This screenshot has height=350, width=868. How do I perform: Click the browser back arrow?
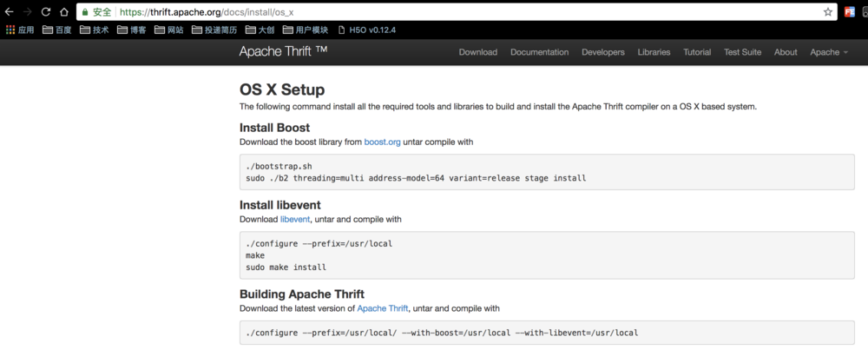point(9,12)
